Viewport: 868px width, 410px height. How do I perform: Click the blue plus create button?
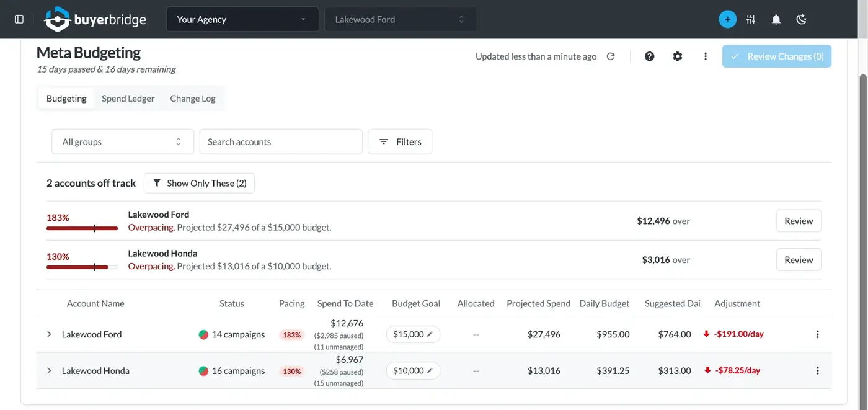click(x=727, y=19)
